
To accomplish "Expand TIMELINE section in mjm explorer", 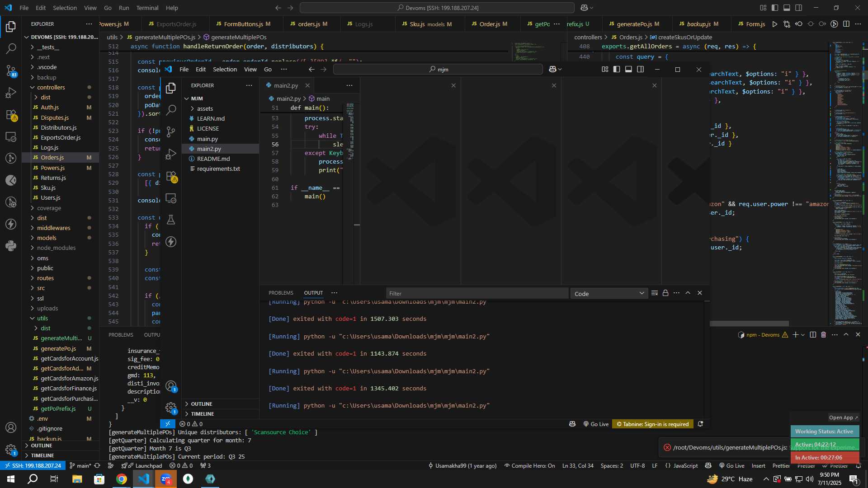I will [221, 414].
